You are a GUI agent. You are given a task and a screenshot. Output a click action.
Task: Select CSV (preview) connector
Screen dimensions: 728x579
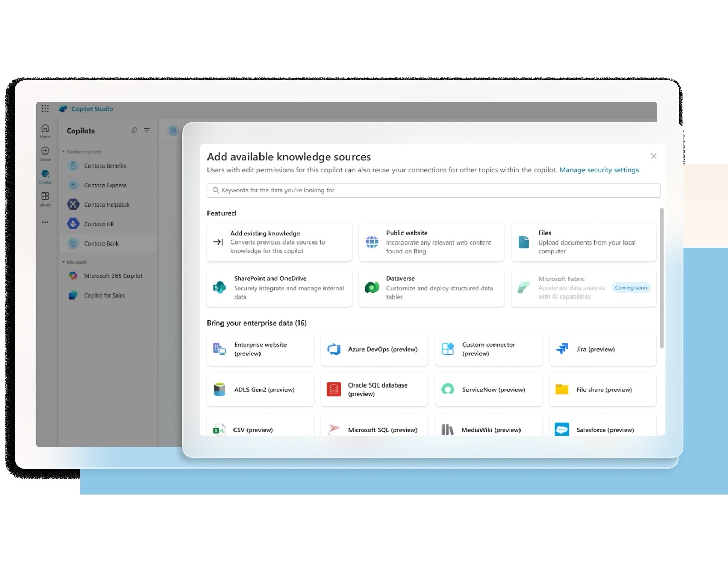pyautogui.click(x=261, y=425)
